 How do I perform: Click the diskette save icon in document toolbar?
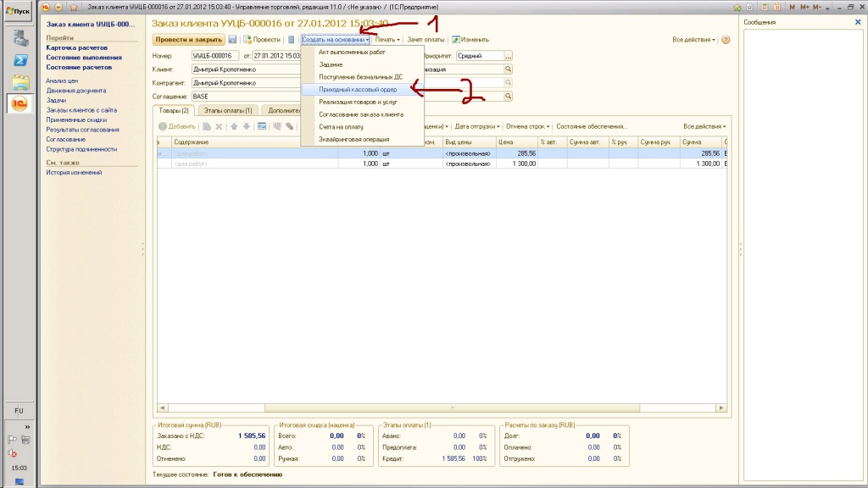pyautogui.click(x=232, y=40)
